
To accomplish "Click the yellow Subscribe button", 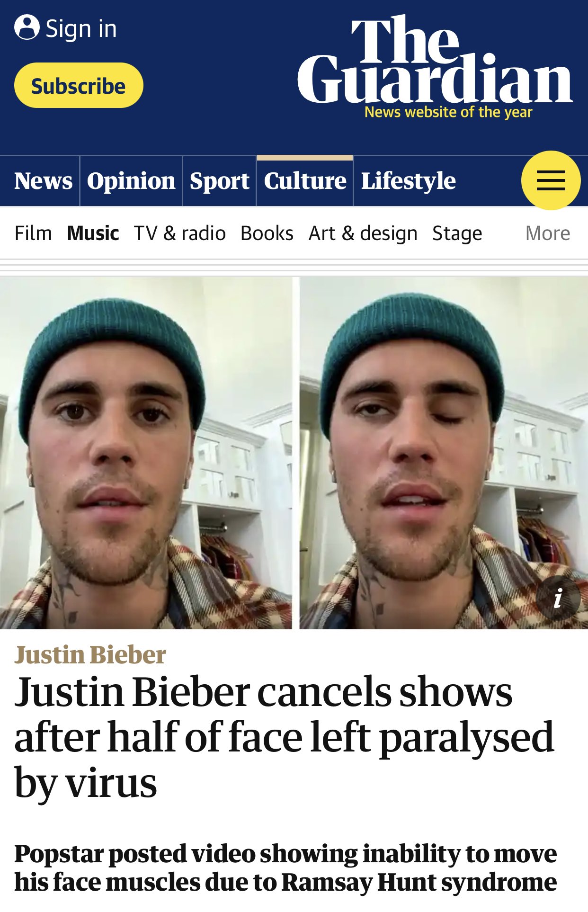I will click(x=79, y=85).
